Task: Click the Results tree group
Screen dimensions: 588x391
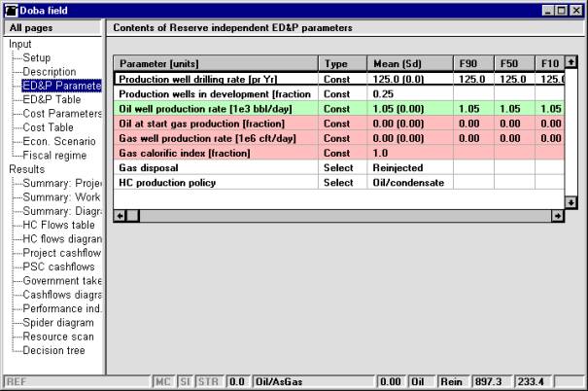Action: click(26, 169)
